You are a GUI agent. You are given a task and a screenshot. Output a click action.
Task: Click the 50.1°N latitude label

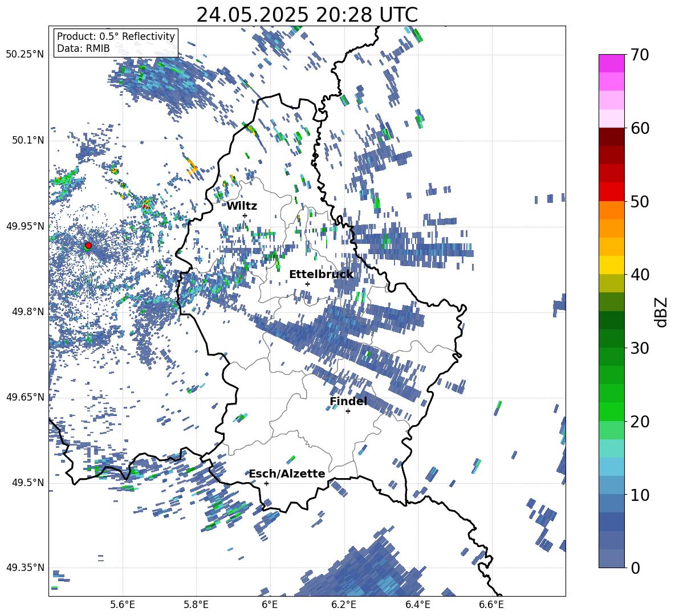[x=28, y=140]
